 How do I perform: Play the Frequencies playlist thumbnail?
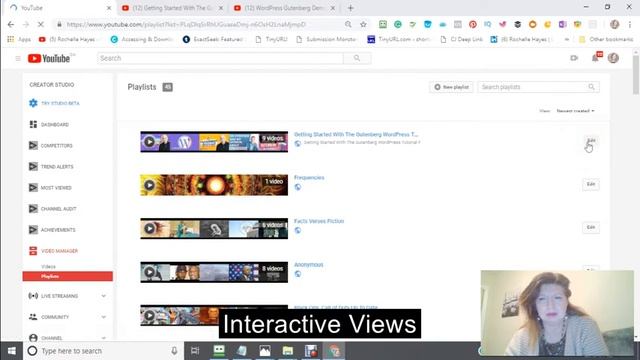(x=214, y=185)
